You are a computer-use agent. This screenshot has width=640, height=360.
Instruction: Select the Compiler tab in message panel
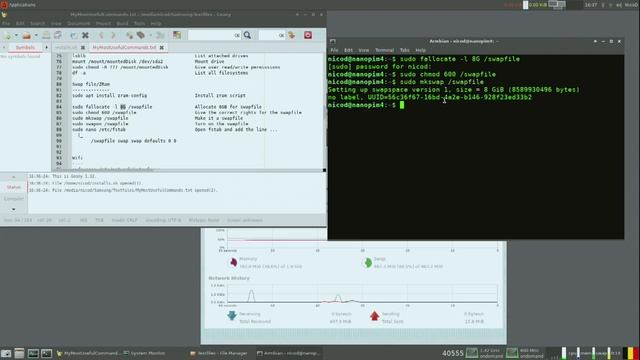point(13,198)
